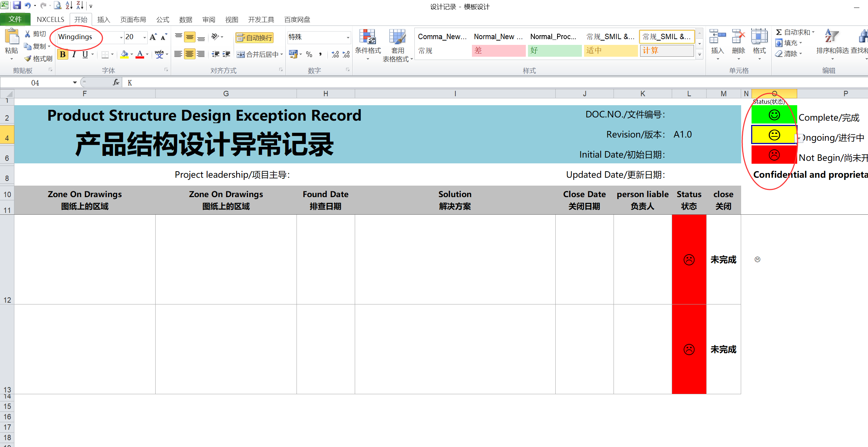The width and height of the screenshot is (868, 447).
Task: Open text orientation tool
Action: click(215, 37)
